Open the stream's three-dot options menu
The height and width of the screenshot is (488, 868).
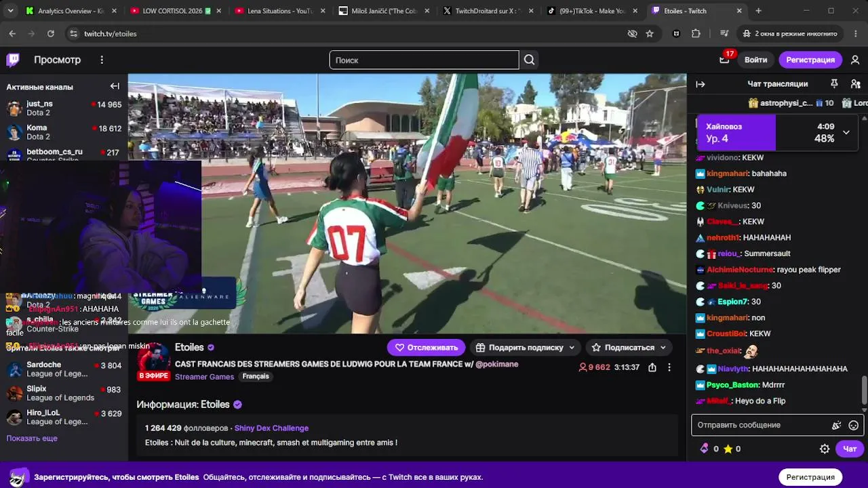(669, 367)
